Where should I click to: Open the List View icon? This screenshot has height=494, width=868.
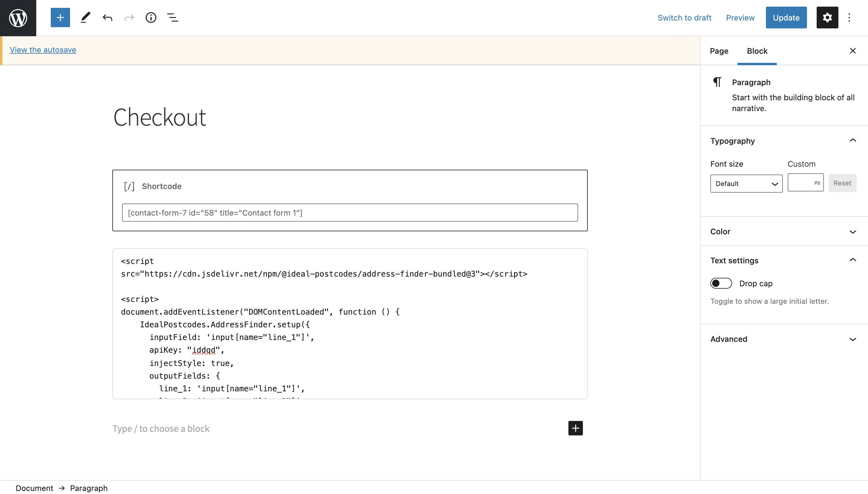point(173,17)
